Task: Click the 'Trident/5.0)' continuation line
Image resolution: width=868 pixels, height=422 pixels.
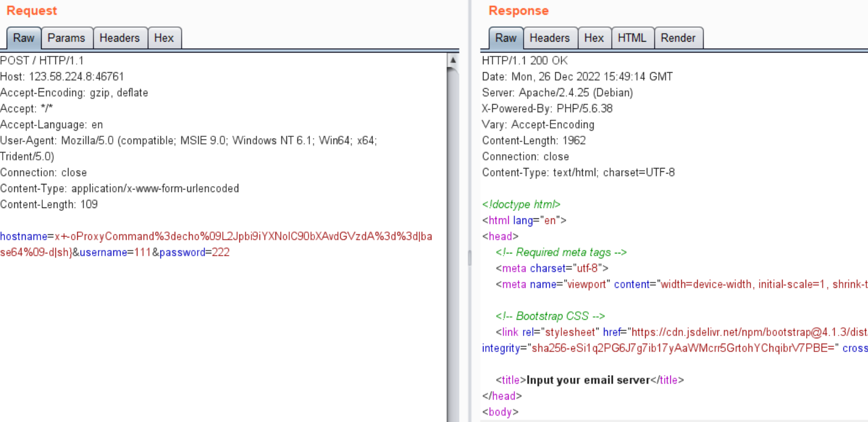Action: point(27,157)
